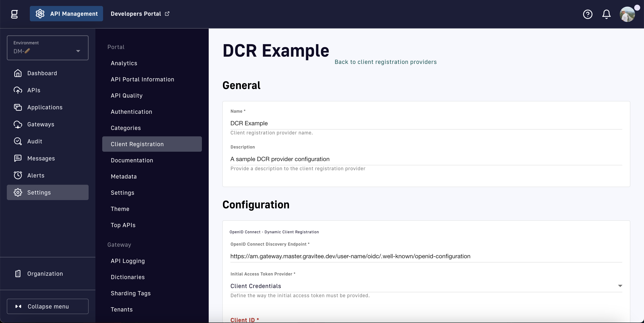This screenshot has width=644, height=323.
Task: Click the Organization building icon
Action: 18,274
